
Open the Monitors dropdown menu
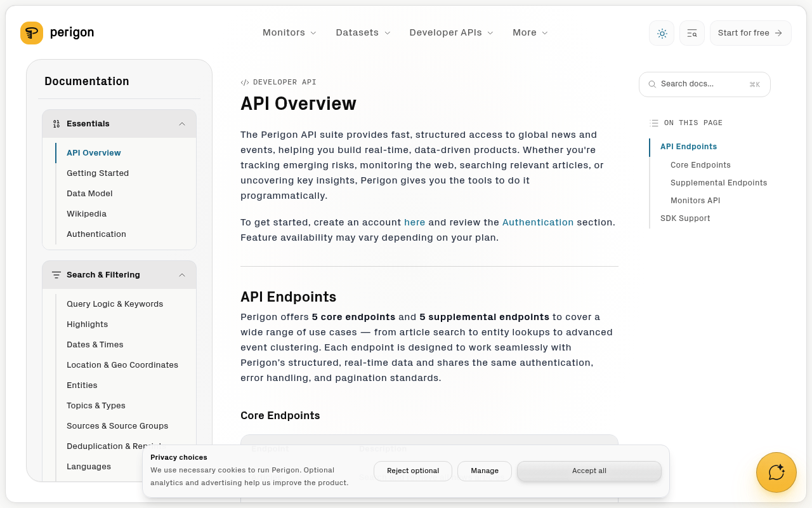pyautogui.click(x=289, y=33)
